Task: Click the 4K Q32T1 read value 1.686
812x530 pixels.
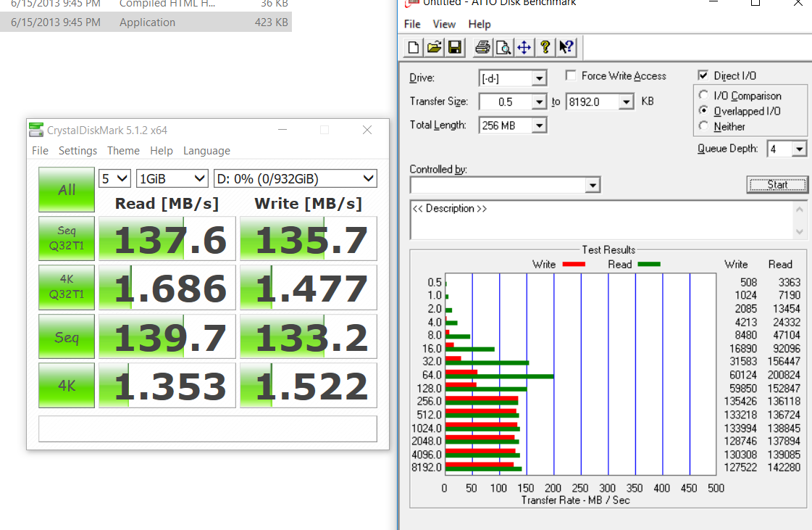Action: pyautogui.click(x=167, y=287)
